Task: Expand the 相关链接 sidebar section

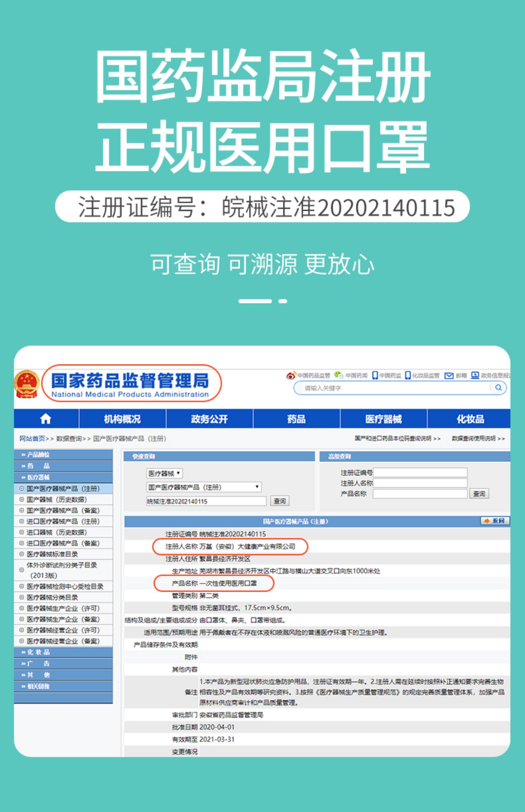Action: pos(63,686)
